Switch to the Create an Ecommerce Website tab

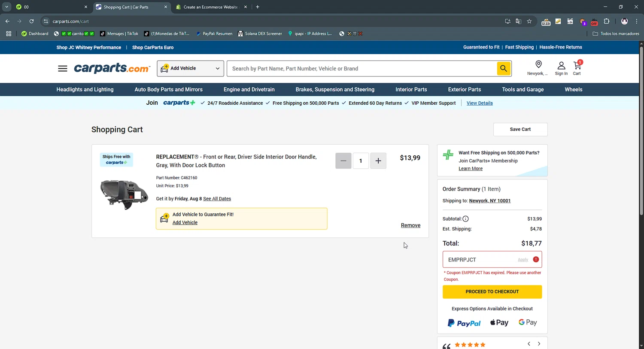pyautogui.click(x=211, y=7)
